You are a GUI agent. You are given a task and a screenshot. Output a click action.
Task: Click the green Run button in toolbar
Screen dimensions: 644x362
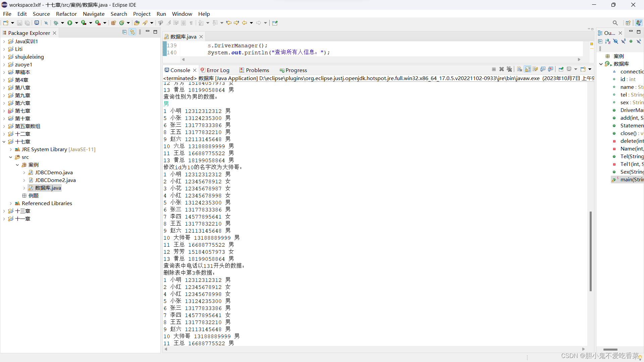pos(70,23)
